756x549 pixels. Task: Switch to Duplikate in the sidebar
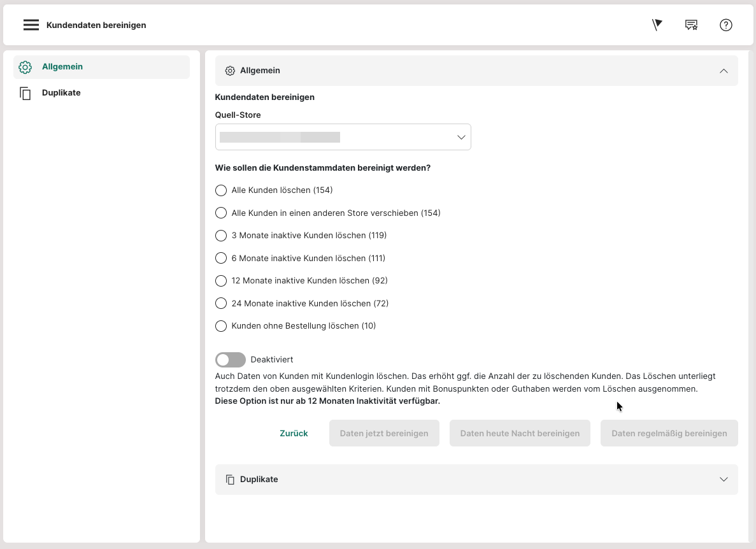[61, 93]
